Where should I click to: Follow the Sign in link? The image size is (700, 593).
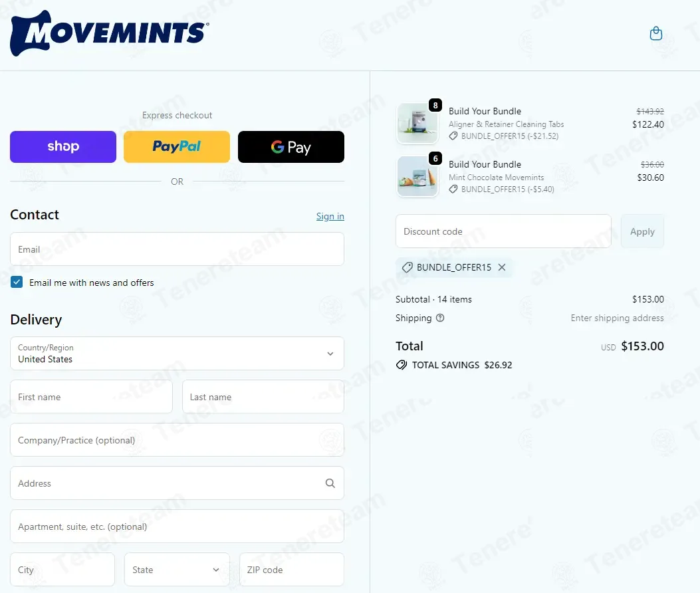point(330,216)
